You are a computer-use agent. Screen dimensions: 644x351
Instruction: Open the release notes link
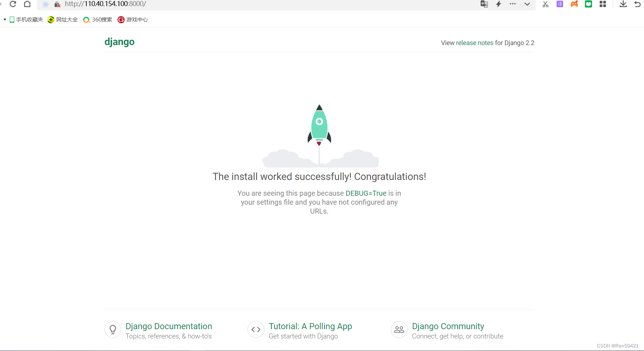click(x=475, y=43)
